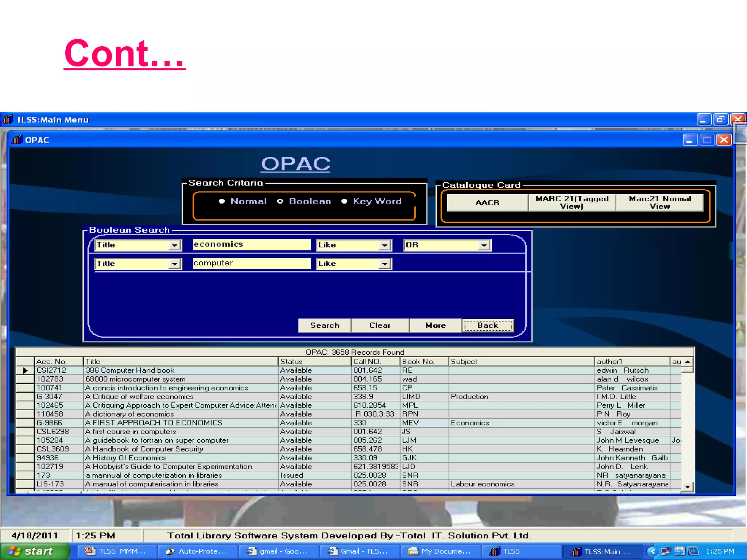Switch to Auto-Prote taskbar item

[197, 551]
